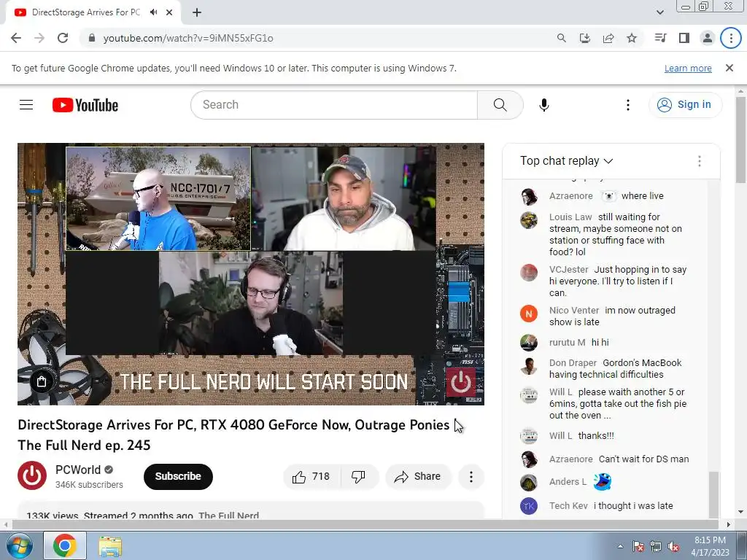
Task: Bookmark this page with the star icon
Action: (632, 38)
